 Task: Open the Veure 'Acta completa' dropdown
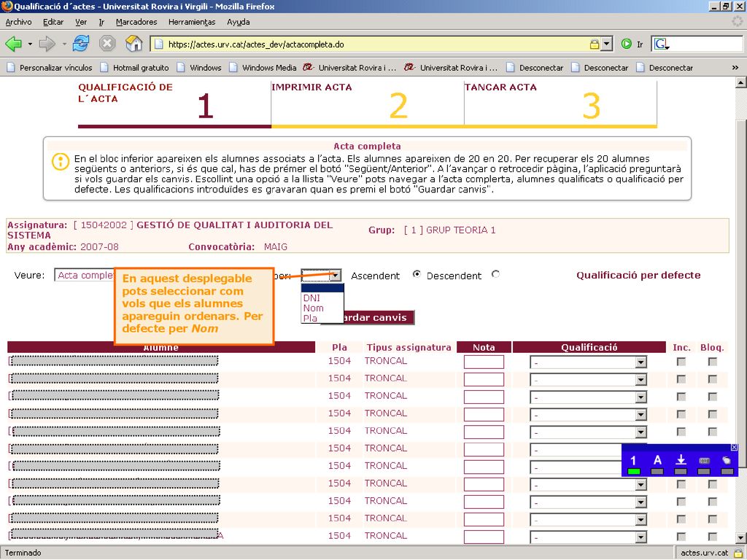pyautogui.click(x=85, y=275)
